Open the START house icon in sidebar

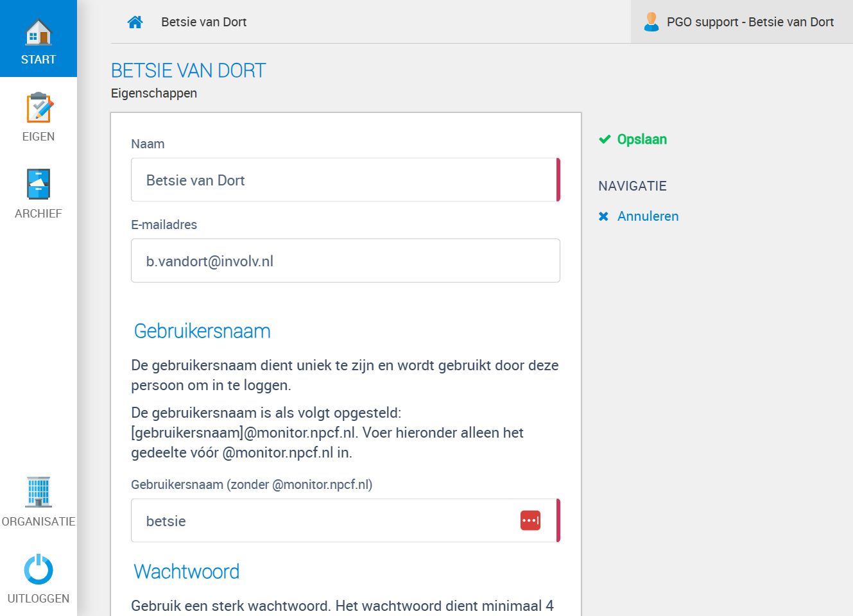tap(39, 32)
